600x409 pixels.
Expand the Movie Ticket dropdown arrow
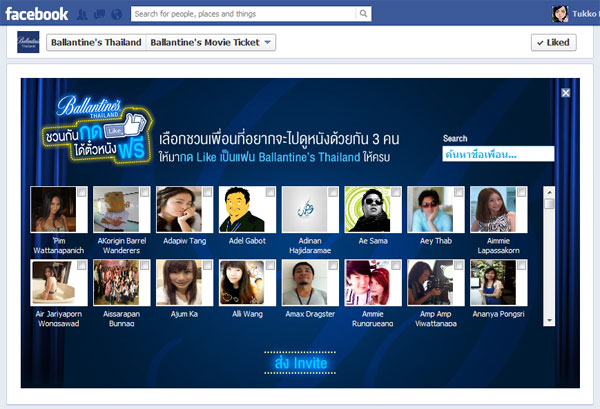point(268,42)
